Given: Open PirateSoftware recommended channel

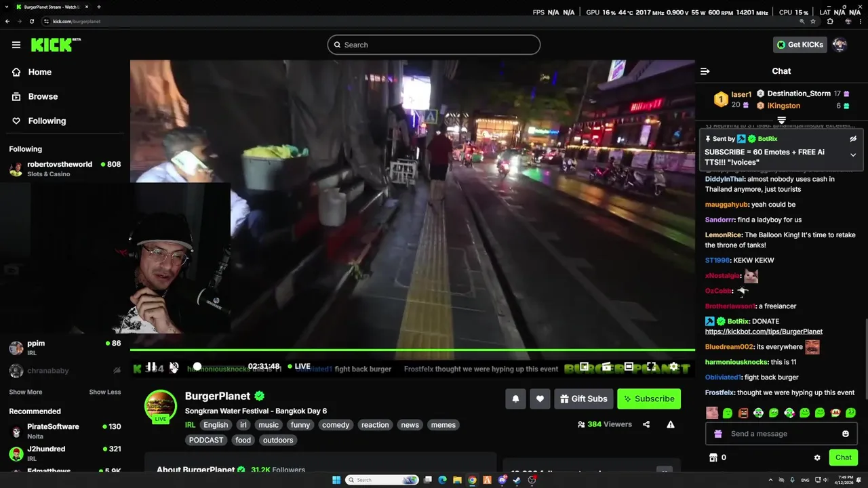Looking at the screenshot, I should point(65,431).
